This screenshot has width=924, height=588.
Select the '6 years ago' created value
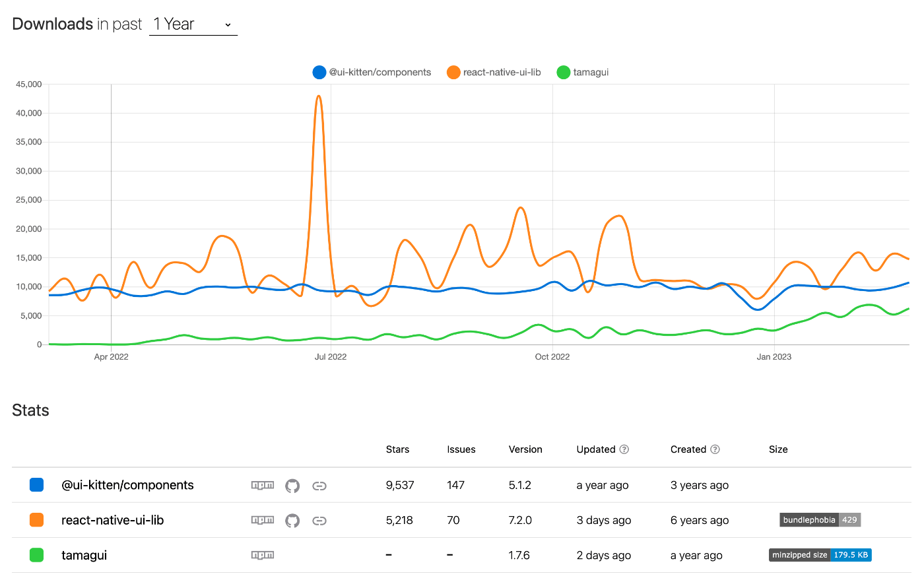tap(700, 520)
